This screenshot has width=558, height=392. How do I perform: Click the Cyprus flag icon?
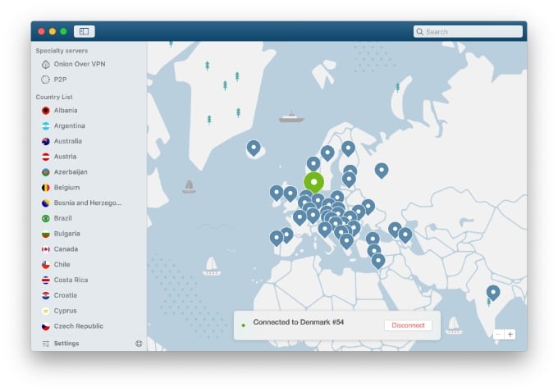coord(46,311)
